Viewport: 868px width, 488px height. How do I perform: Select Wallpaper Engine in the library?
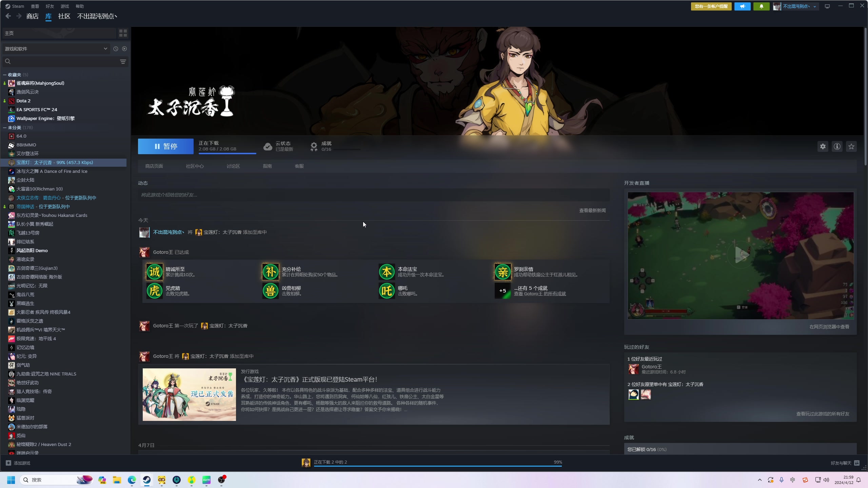pos(45,118)
